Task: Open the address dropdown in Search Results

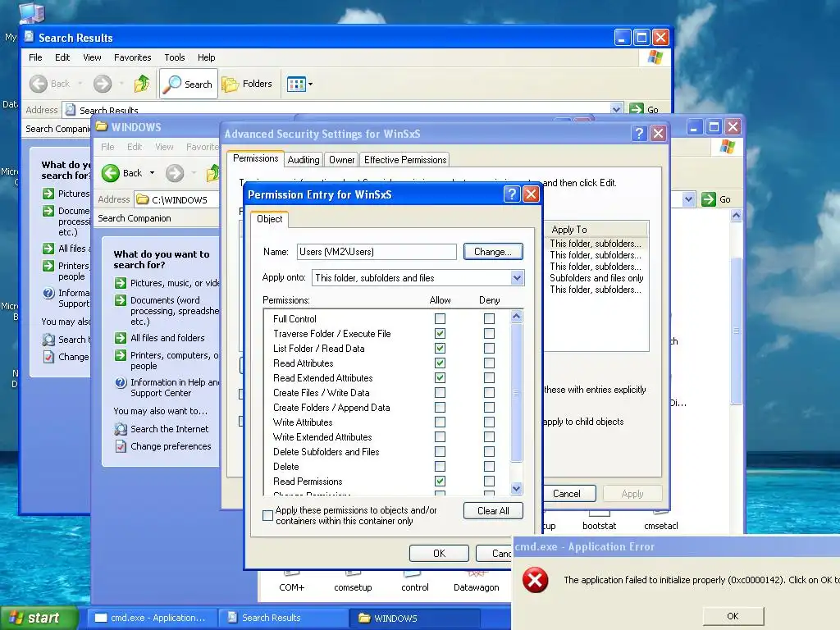Action: [x=616, y=109]
